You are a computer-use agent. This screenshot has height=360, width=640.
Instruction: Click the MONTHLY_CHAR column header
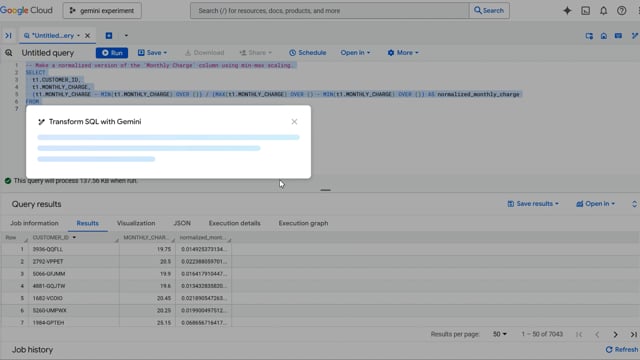pyautogui.click(x=146, y=238)
